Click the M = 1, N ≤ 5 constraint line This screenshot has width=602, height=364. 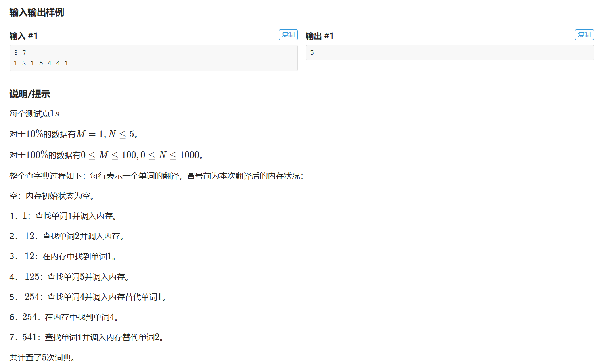click(65, 133)
